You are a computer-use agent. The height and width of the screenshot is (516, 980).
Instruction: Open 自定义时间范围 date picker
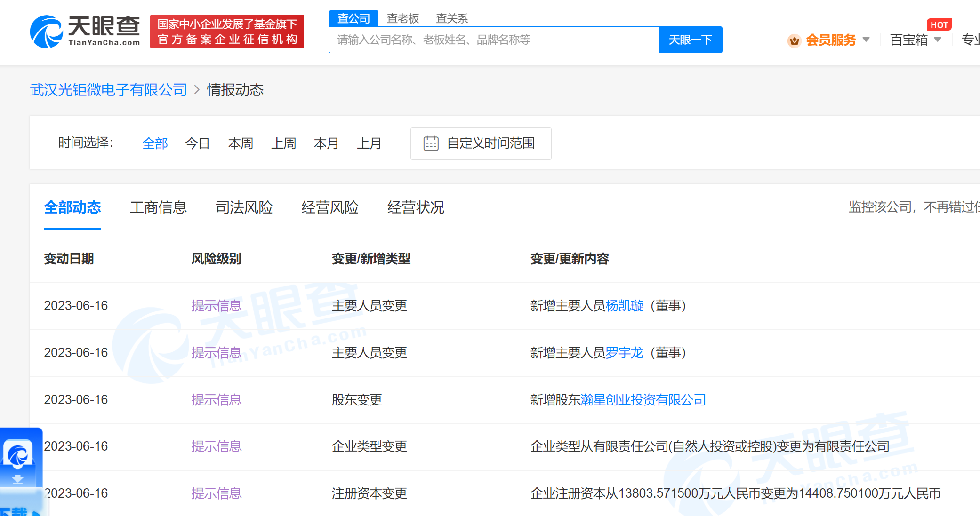(481, 143)
